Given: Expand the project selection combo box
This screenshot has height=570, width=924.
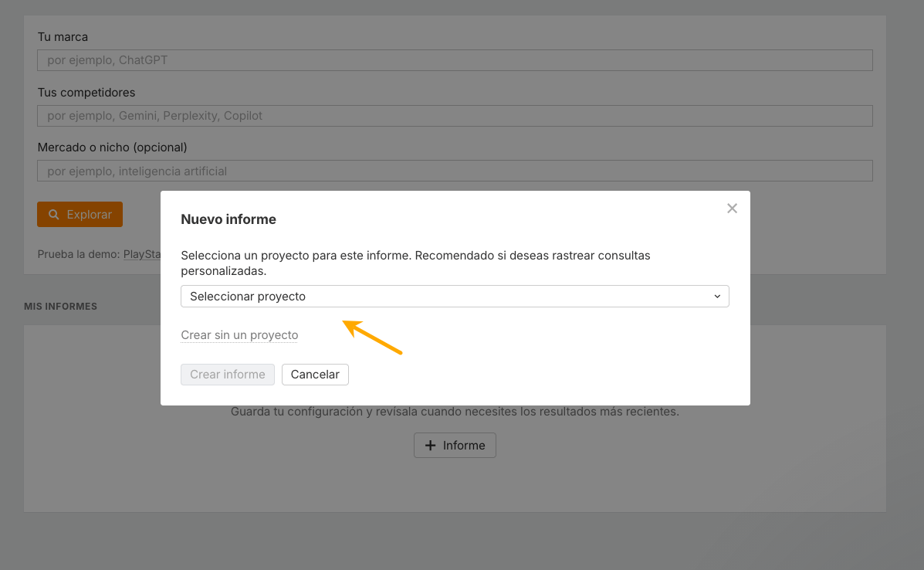Looking at the screenshot, I should [x=455, y=296].
